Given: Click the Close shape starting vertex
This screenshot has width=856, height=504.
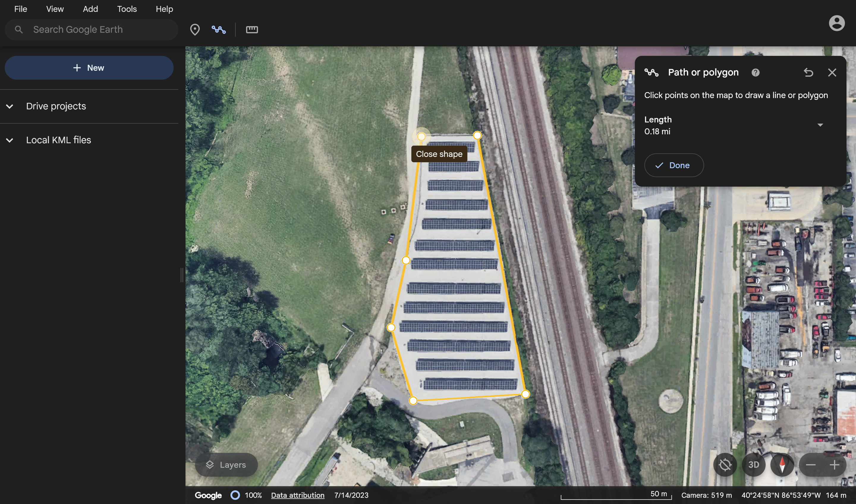Looking at the screenshot, I should [421, 136].
